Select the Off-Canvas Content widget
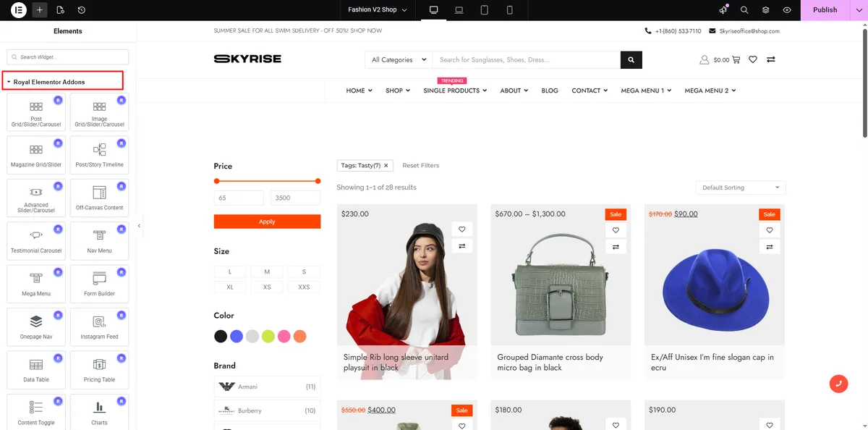This screenshot has height=430, width=868. (99, 198)
